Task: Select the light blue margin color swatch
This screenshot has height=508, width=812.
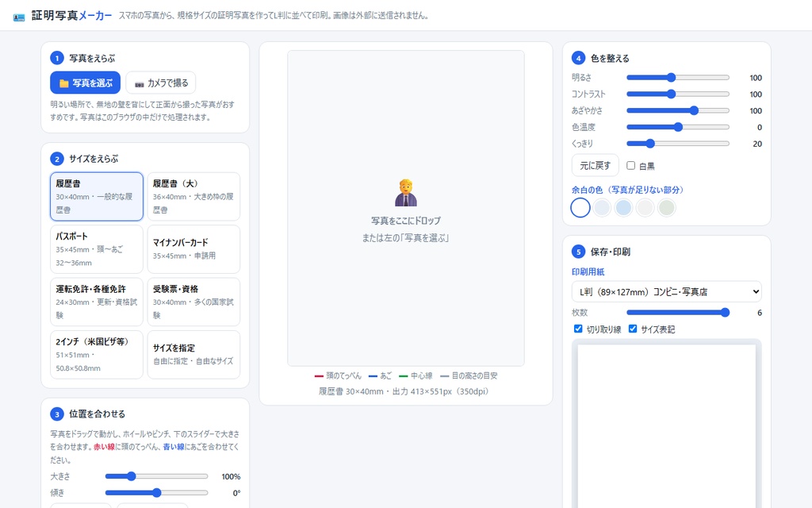Action: (623, 208)
